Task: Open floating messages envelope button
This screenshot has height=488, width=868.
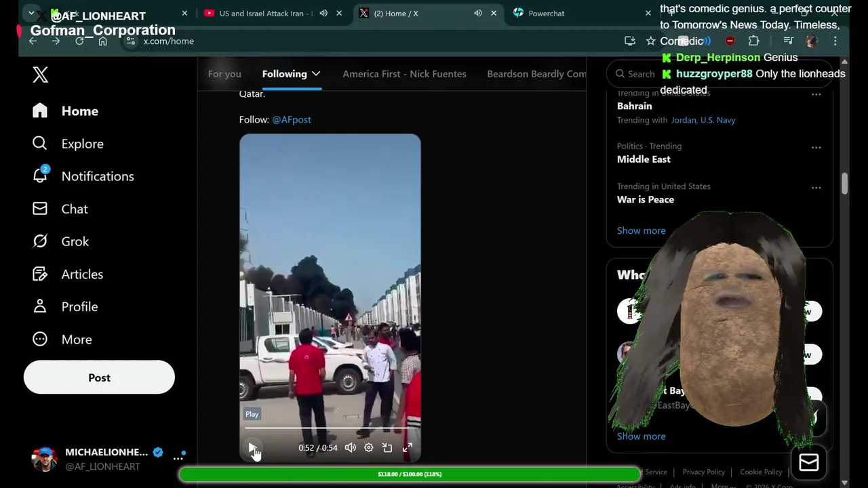Action: click(x=808, y=462)
